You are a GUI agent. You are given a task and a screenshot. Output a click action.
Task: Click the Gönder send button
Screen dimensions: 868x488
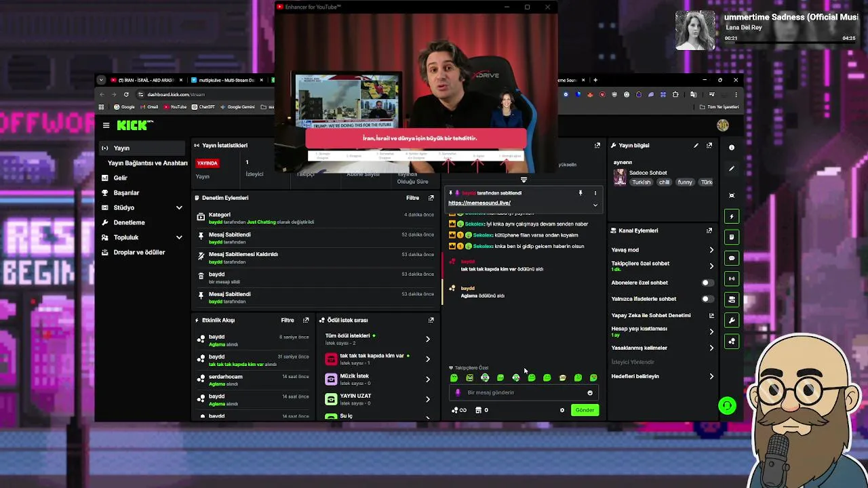click(x=585, y=410)
